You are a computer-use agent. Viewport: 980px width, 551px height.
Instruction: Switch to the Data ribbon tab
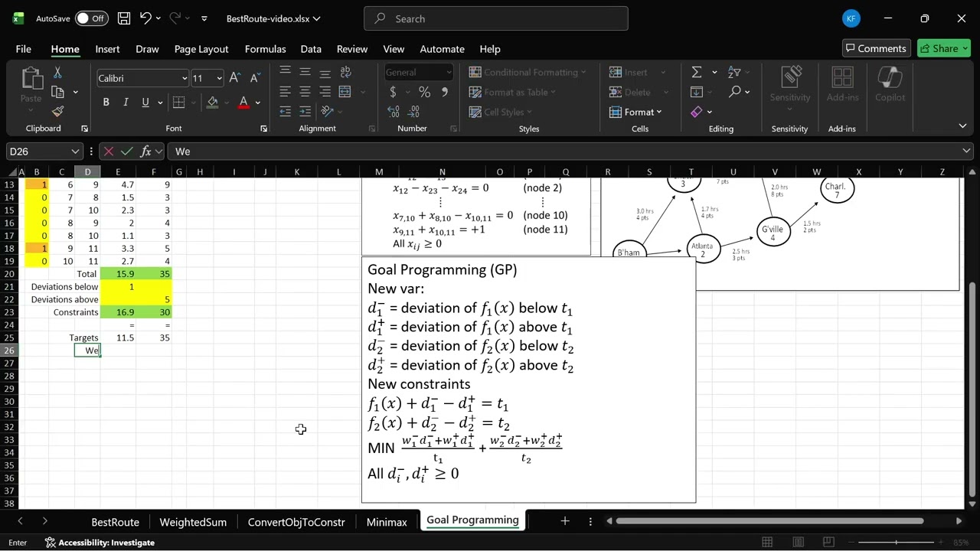pyautogui.click(x=311, y=48)
